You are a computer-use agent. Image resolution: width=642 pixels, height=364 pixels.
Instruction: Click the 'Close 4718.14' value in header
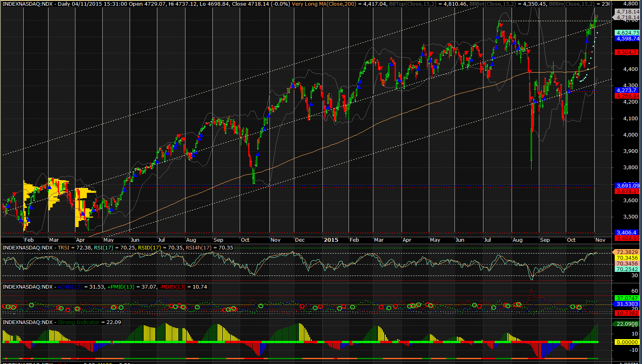click(252, 4)
